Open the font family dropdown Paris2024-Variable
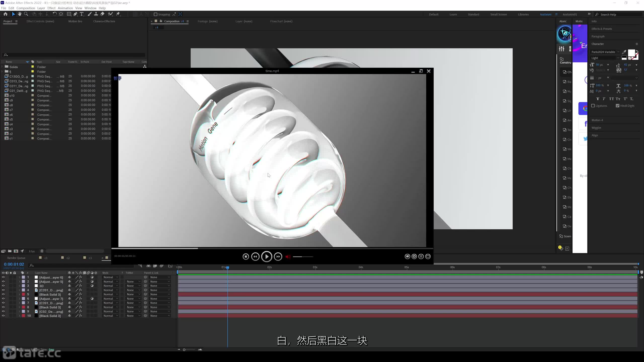644x362 pixels. pyautogui.click(x=606, y=52)
